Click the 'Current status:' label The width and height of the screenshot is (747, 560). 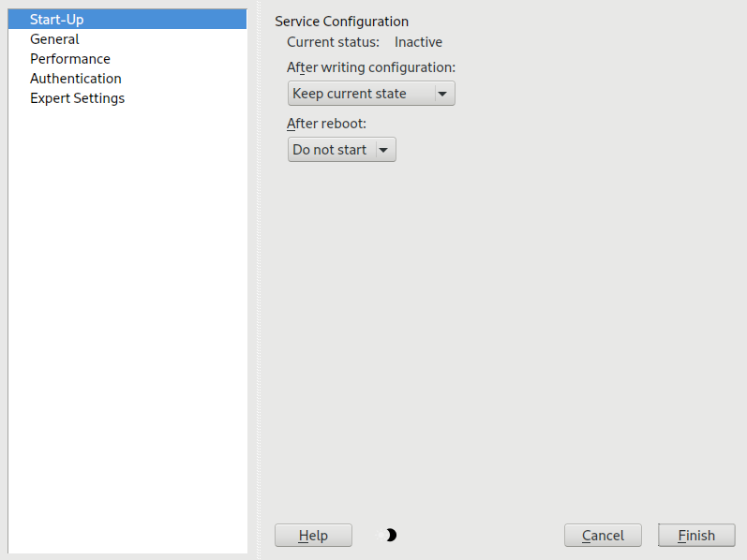333,42
